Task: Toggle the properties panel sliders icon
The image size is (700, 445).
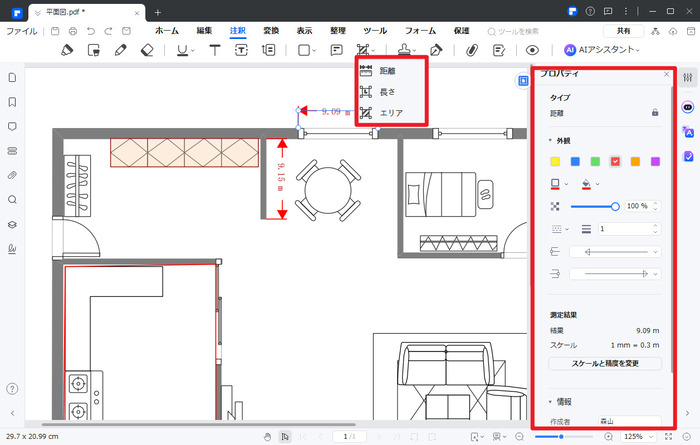Action: [x=688, y=78]
